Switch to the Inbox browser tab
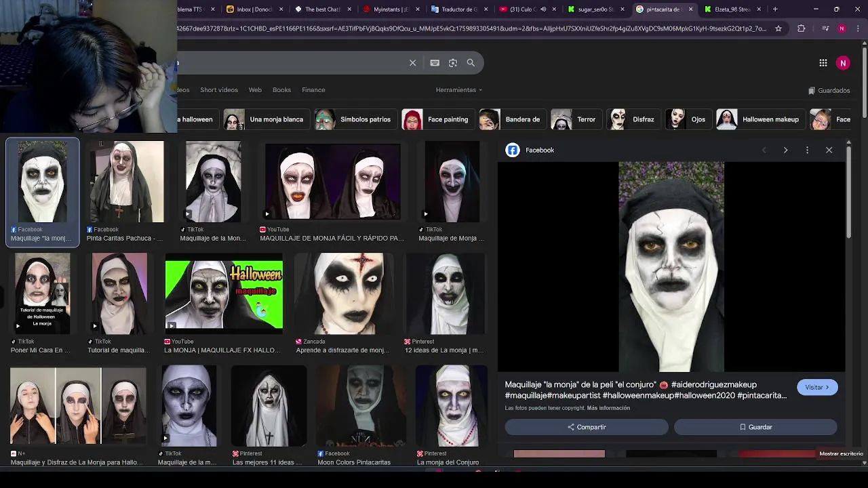The image size is (868, 488). 254,9
